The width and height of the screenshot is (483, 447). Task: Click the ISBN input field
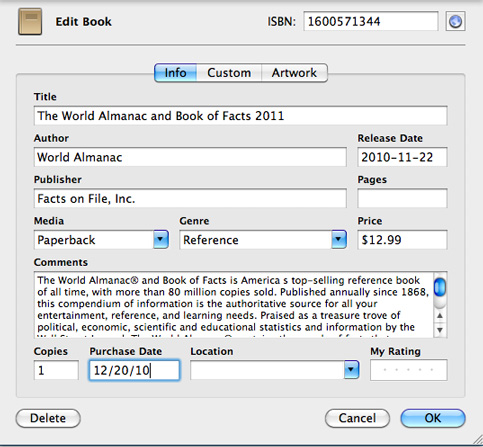[371, 21]
